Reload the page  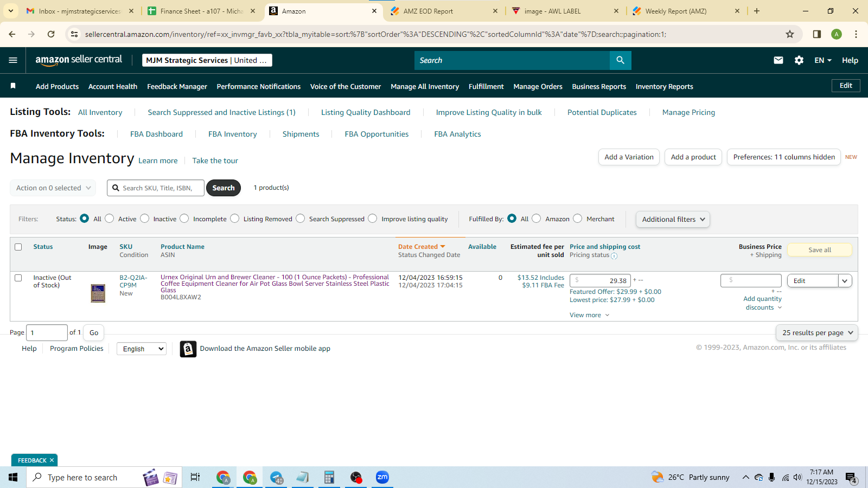[51, 34]
